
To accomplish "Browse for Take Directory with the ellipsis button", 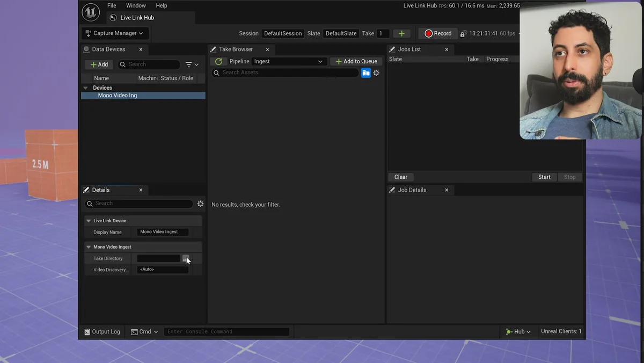I will pyautogui.click(x=185, y=259).
